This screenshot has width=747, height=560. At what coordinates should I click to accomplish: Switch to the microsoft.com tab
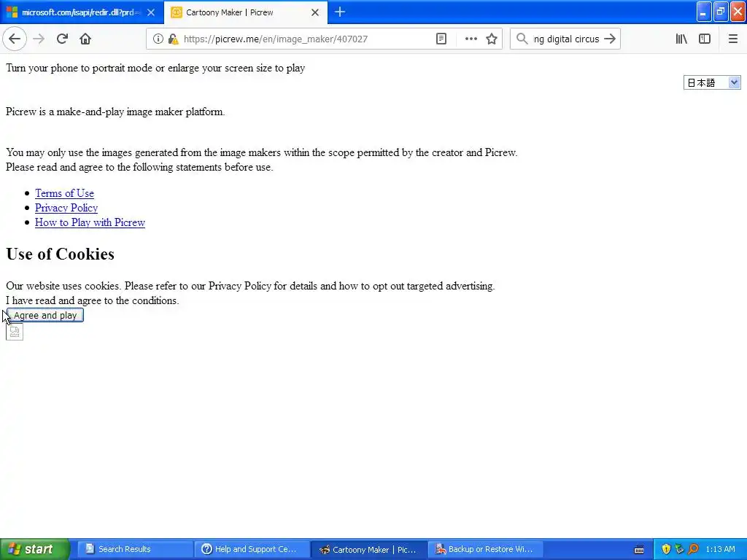(x=82, y=12)
